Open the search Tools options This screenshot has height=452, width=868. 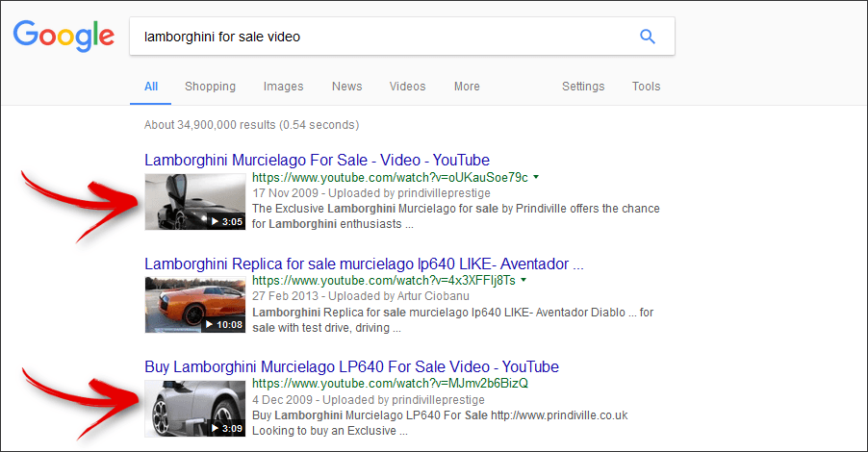(x=646, y=87)
